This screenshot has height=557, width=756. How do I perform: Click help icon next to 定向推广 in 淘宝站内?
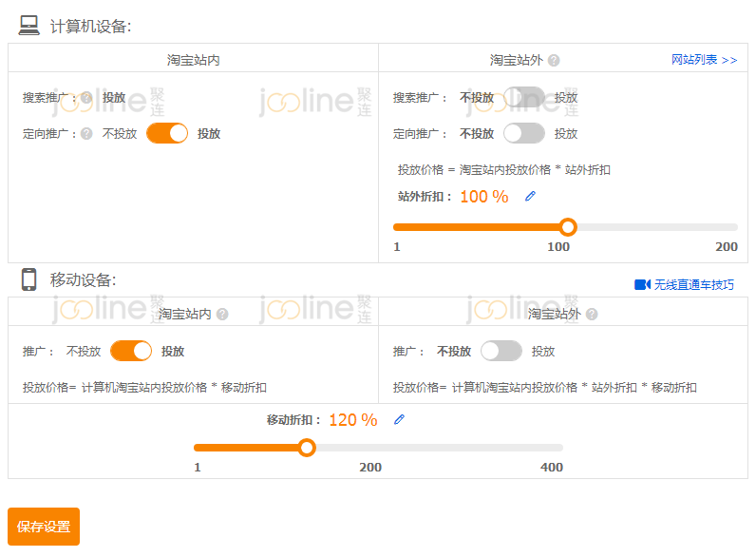pyautogui.click(x=86, y=134)
